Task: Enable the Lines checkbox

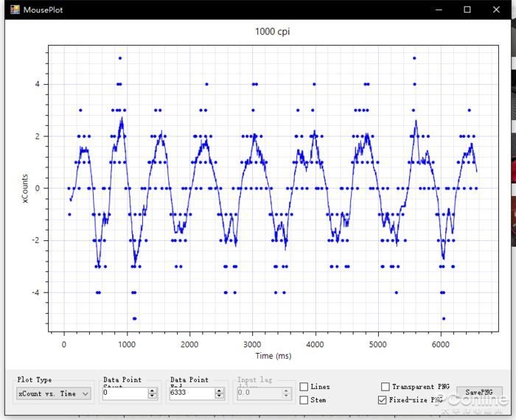Action: (304, 386)
